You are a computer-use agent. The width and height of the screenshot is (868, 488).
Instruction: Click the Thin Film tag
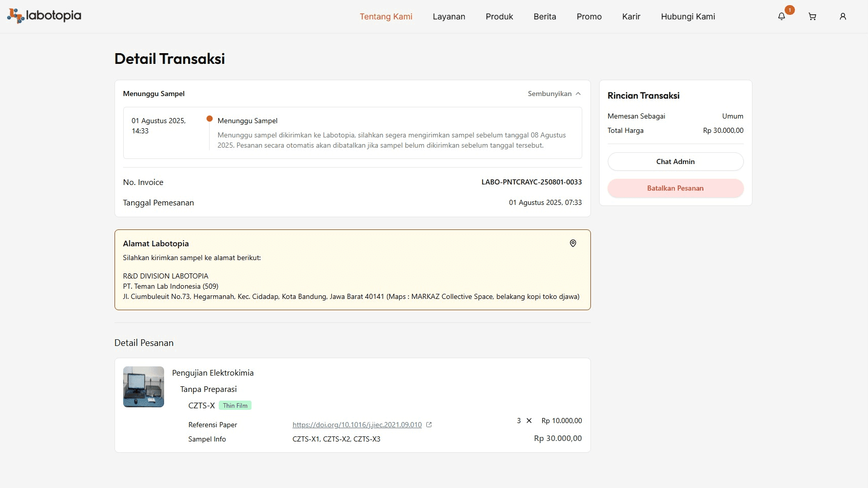click(235, 406)
